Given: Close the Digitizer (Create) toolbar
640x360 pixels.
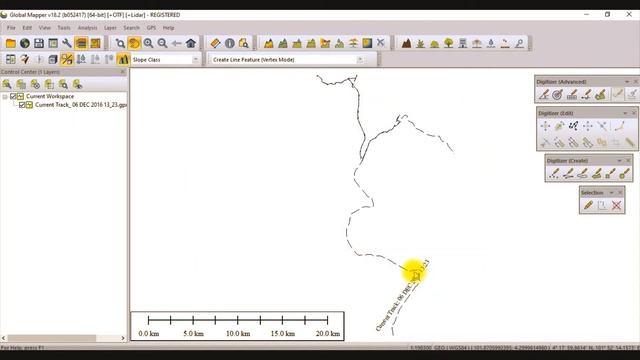Looking at the screenshot, I should tap(628, 161).
